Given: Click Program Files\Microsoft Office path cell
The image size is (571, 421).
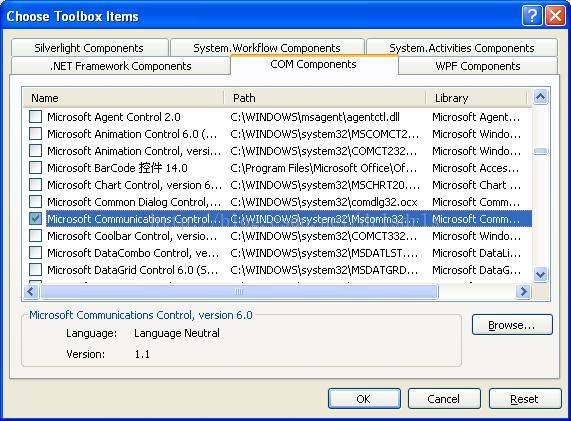Looking at the screenshot, I should coord(324,168).
